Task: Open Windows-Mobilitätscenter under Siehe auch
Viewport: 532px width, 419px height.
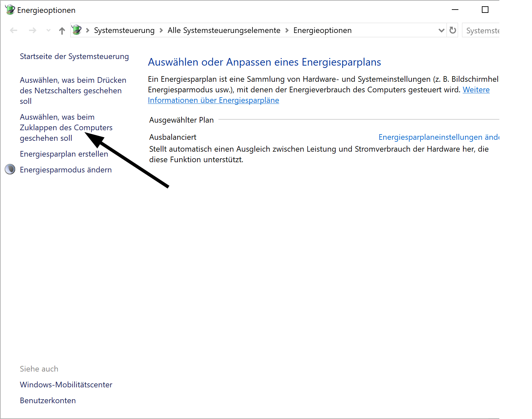Action: (x=66, y=384)
